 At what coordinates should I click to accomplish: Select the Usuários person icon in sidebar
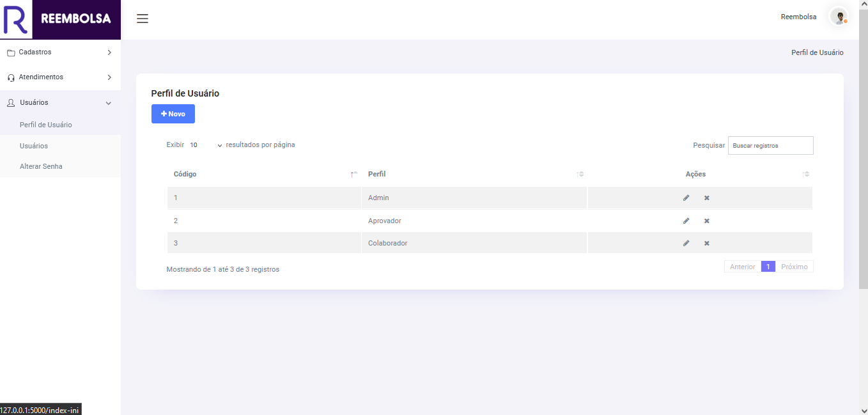pyautogui.click(x=10, y=102)
